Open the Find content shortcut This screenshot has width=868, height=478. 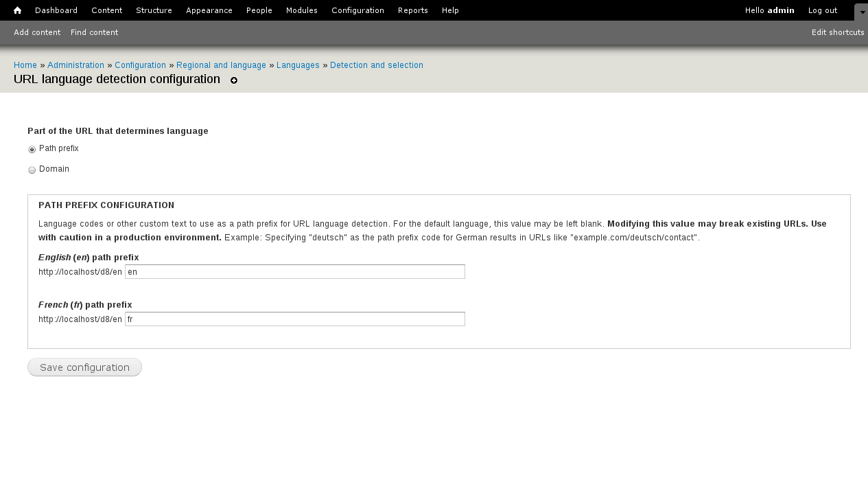[94, 32]
